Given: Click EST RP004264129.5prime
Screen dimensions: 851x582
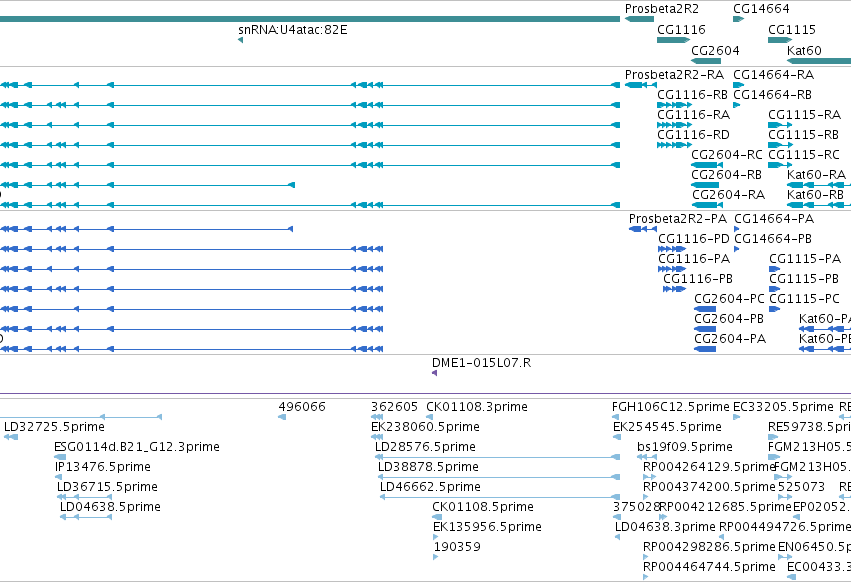Looking at the screenshot, I should tap(650, 477).
